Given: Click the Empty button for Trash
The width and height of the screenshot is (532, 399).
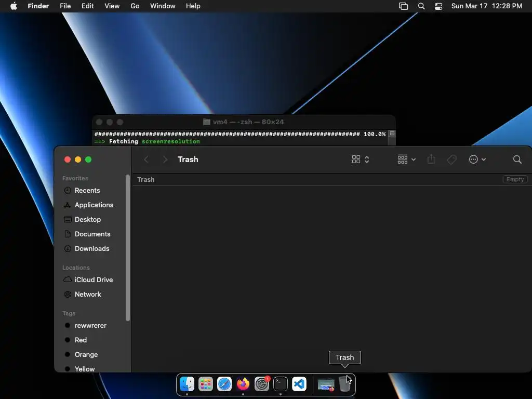Looking at the screenshot, I should (515, 179).
